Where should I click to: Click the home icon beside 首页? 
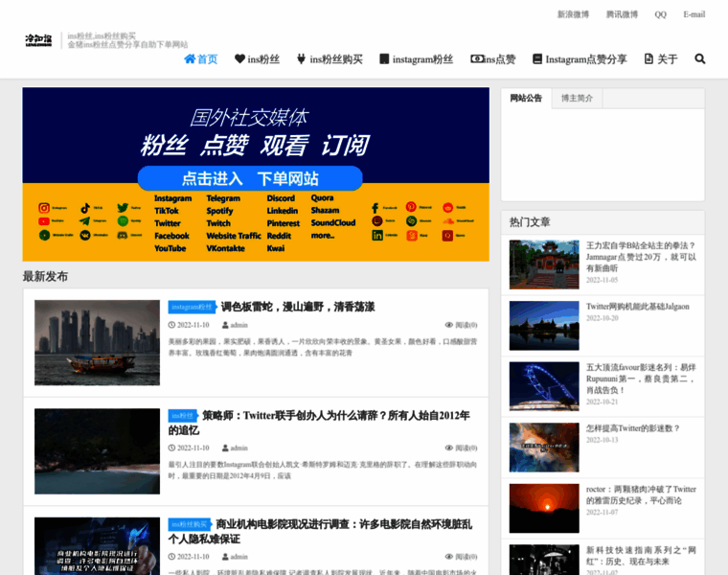click(190, 59)
